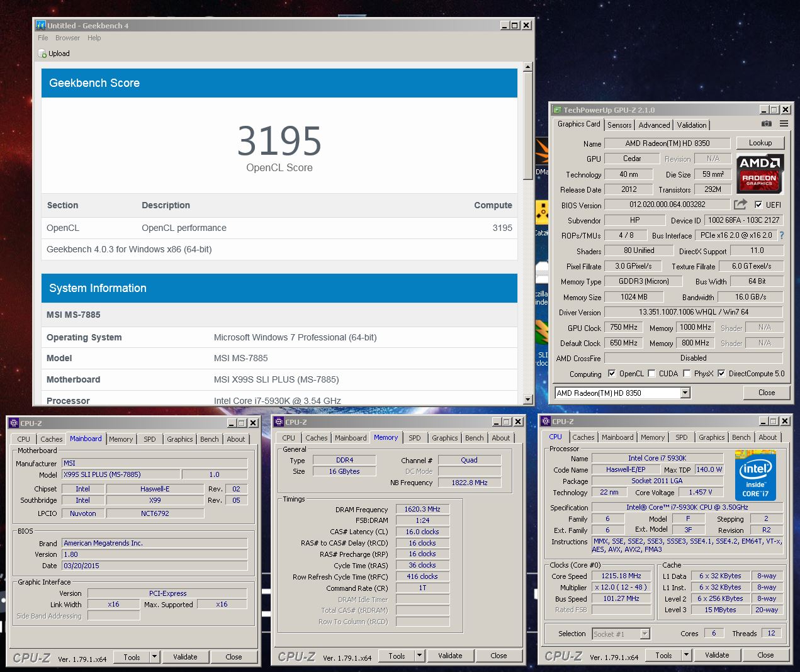Click the bus interface question mark icon
800x672 pixels.
point(782,235)
